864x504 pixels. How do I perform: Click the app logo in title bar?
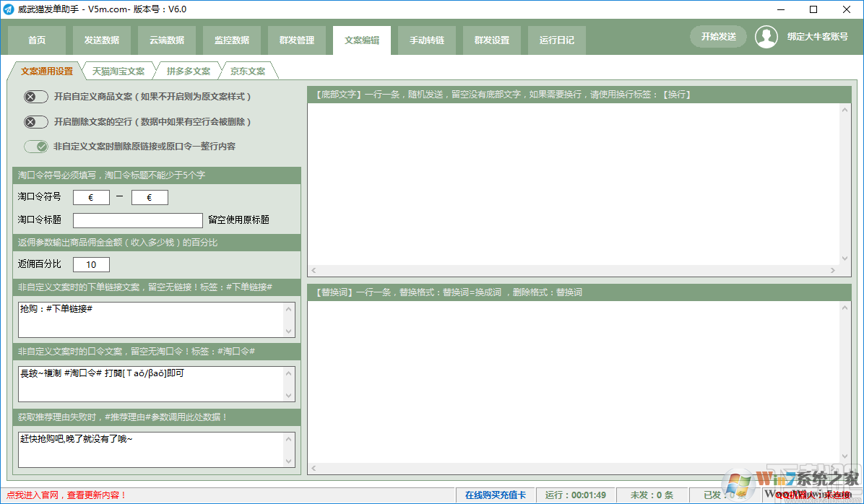tap(8, 9)
